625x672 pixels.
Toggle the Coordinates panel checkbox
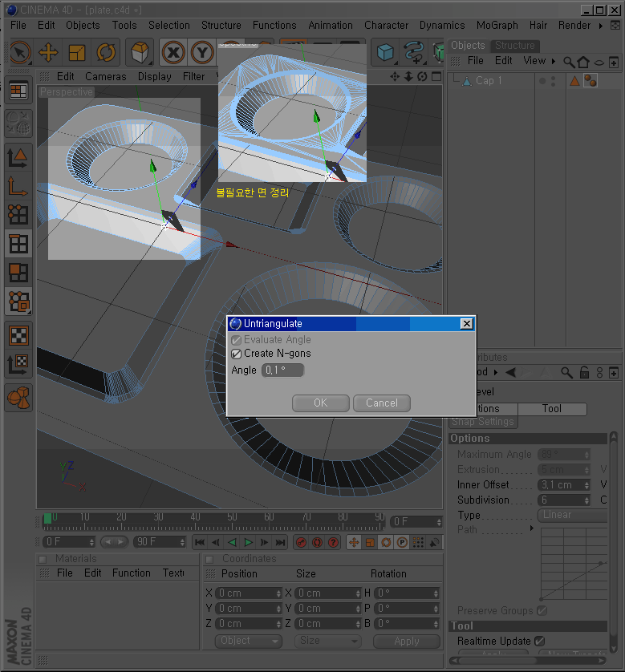209,559
